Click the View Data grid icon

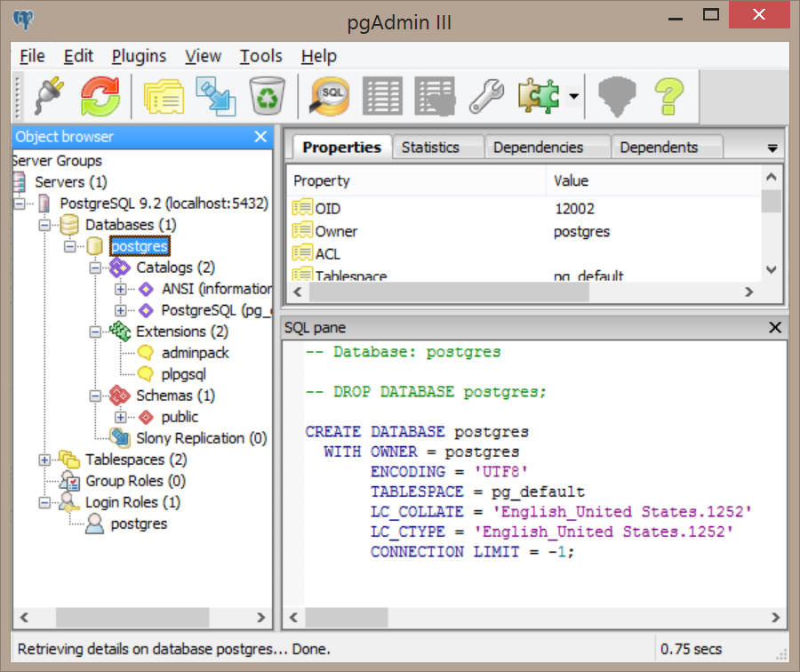tap(382, 95)
